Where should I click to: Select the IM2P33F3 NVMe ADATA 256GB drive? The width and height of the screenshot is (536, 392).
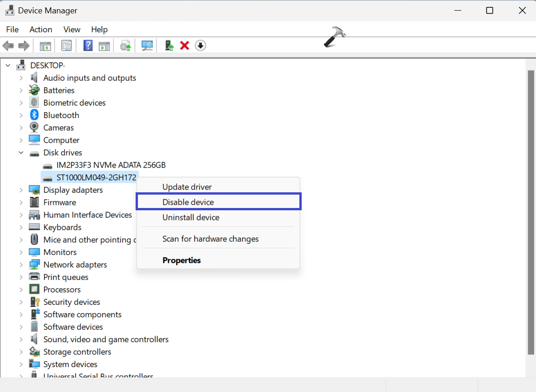point(111,165)
